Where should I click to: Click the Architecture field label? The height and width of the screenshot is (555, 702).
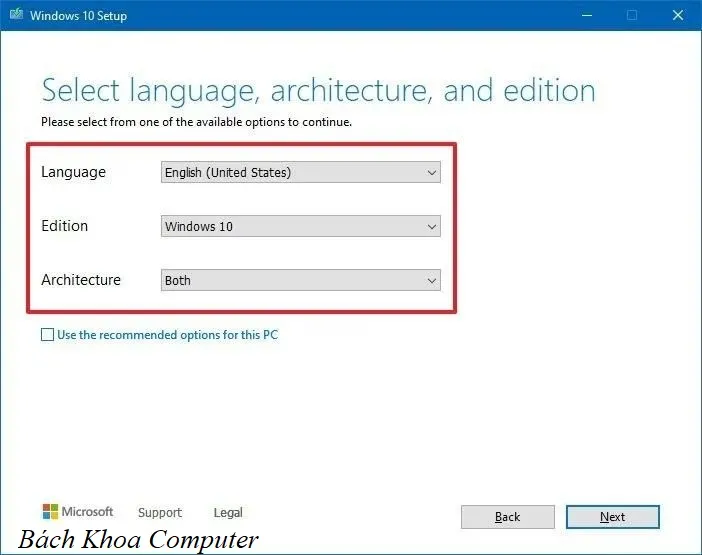(81, 280)
